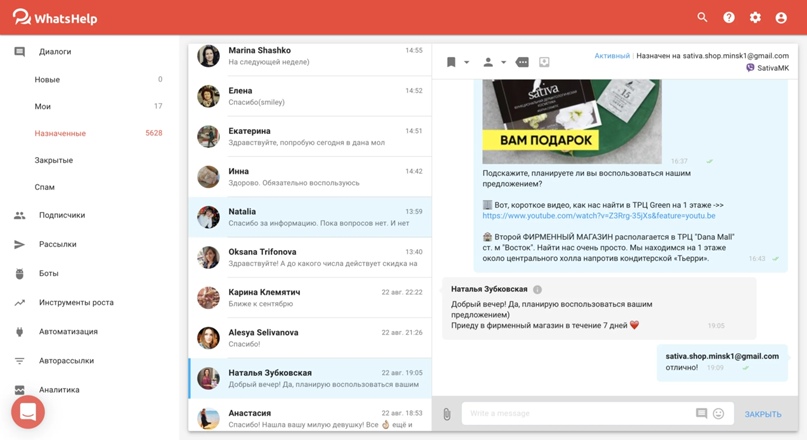Screen dimensions: 807x440
Task: Open the YouTube link in the message
Action: pyautogui.click(x=598, y=215)
